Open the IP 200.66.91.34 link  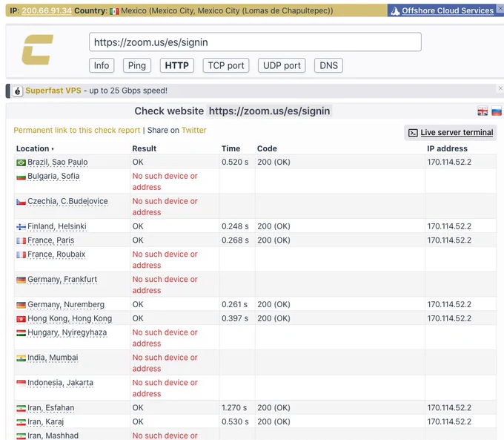point(47,10)
